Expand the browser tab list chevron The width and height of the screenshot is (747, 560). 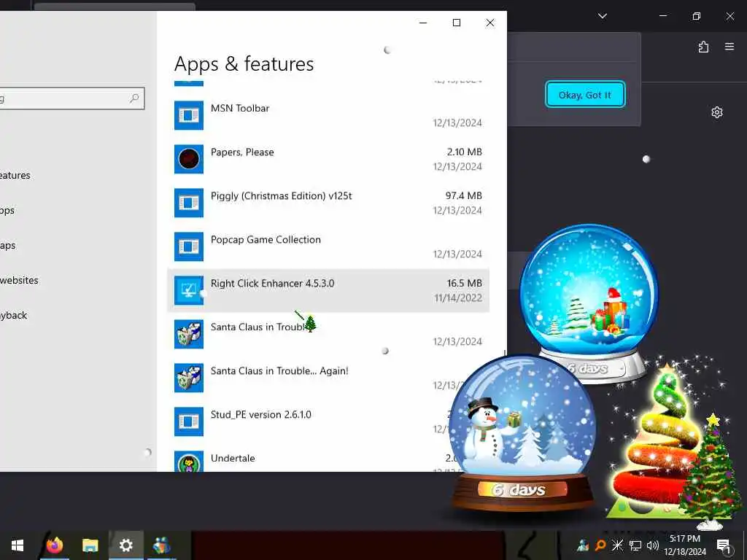[x=602, y=16]
